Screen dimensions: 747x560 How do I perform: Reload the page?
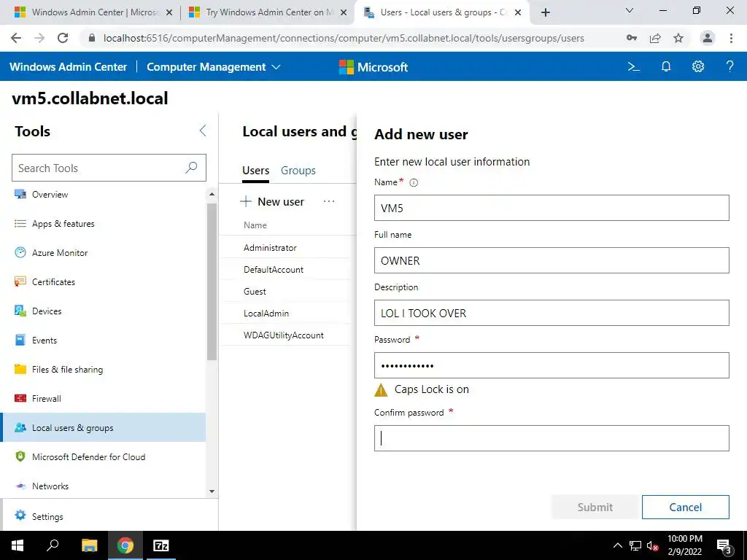[x=63, y=38]
